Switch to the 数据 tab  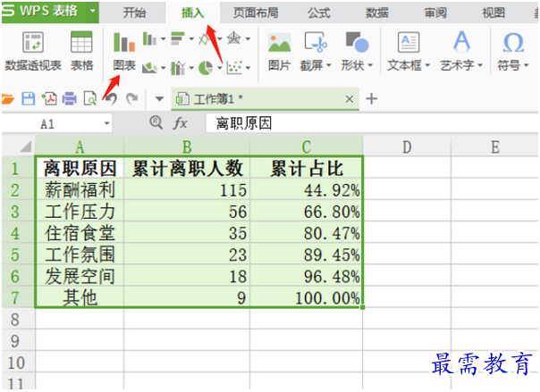pyautogui.click(x=376, y=13)
